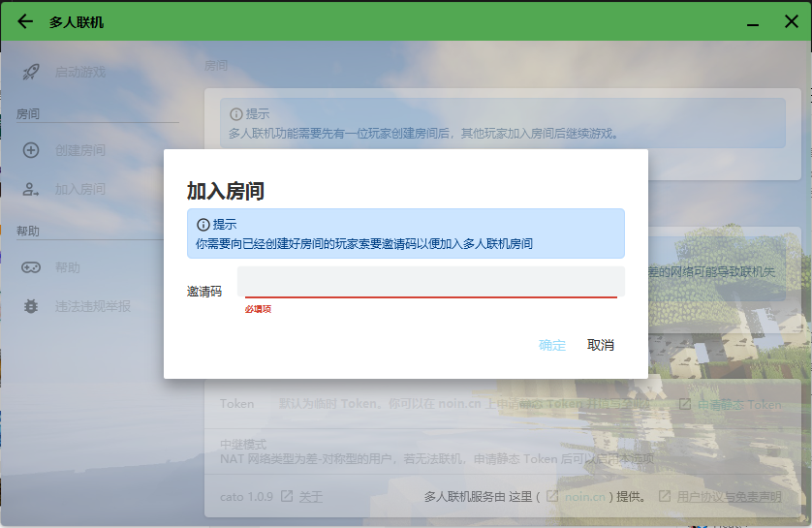
Task: Click external link icon beside cato 1.0.9
Action: (x=287, y=497)
